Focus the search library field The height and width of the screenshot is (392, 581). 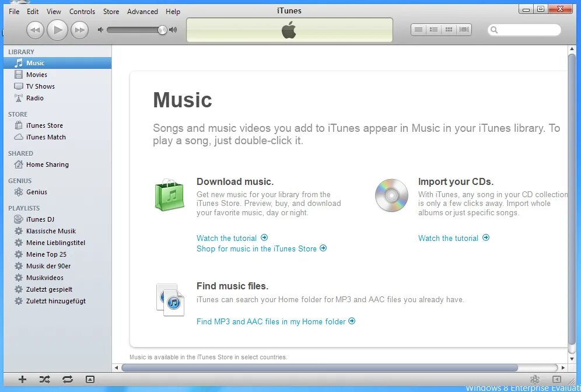point(524,30)
